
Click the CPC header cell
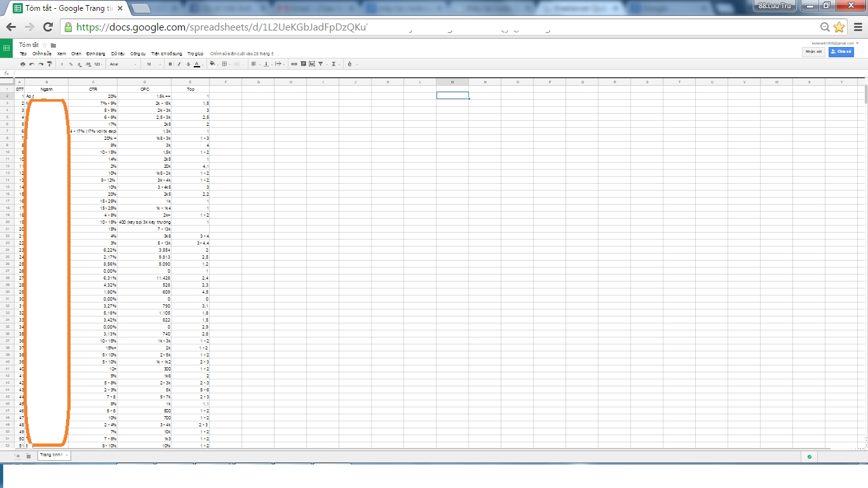click(145, 89)
